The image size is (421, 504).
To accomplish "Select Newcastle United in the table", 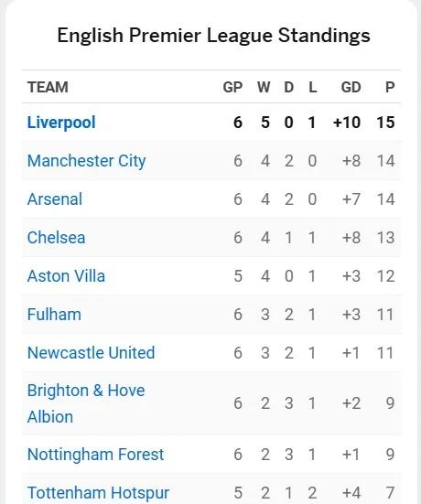I will point(91,352).
